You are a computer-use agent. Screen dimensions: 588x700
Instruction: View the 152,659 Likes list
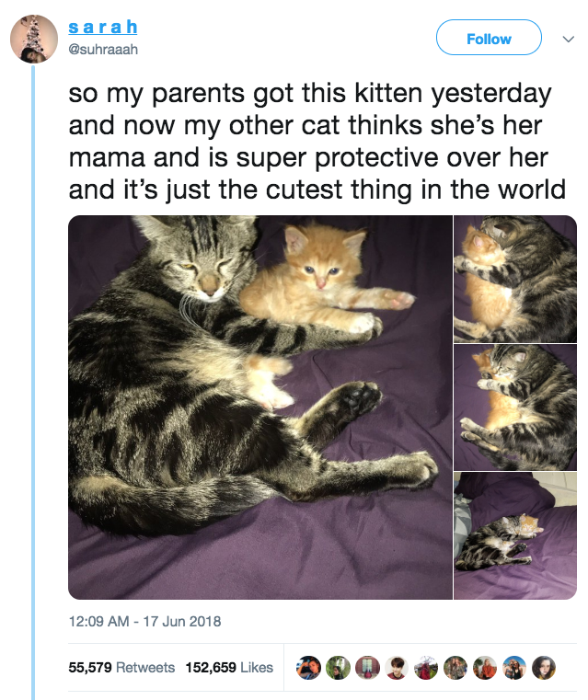tap(229, 668)
